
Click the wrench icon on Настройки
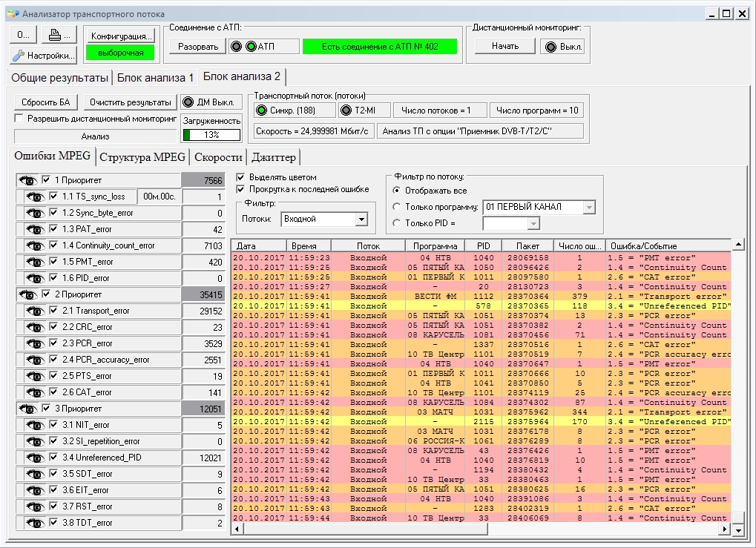coord(19,56)
